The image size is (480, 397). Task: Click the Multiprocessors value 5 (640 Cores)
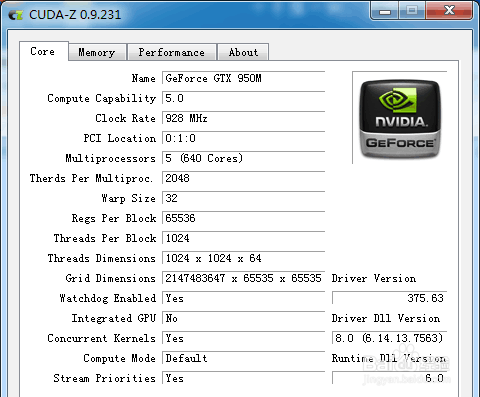(244, 158)
